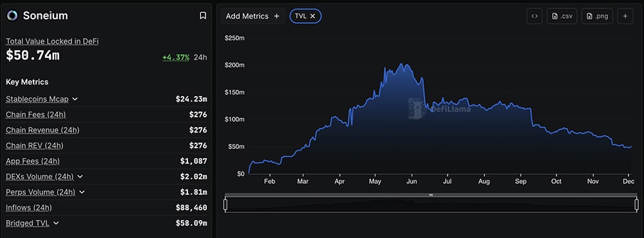644x238 pixels.
Task: Click the plus button beside .png
Action: tap(625, 16)
